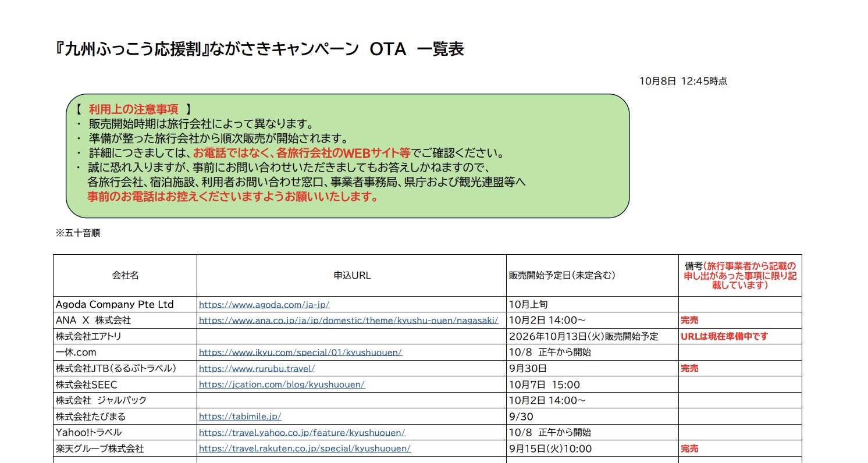Click the timestamp 10月8日 12:45時点
The image size is (868, 463).
[683, 81]
